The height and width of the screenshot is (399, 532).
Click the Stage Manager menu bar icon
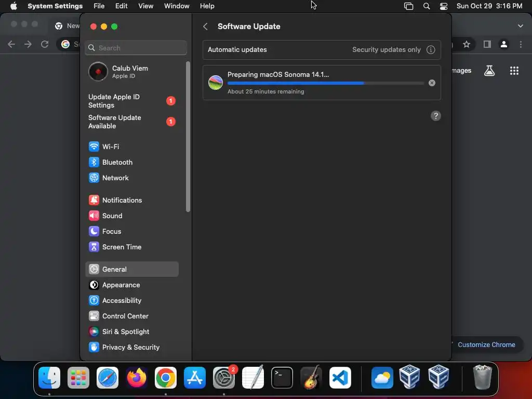408,6
